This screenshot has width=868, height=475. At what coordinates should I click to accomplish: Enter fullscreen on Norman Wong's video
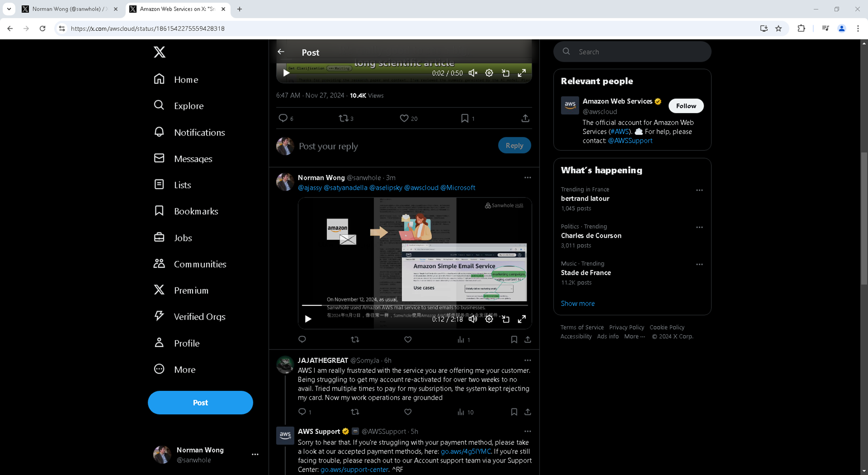(522, 319)
